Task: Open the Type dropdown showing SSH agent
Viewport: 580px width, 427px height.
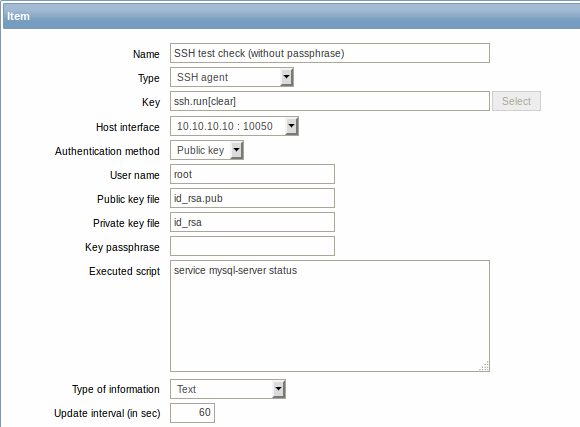Action: tap(232, 77)
